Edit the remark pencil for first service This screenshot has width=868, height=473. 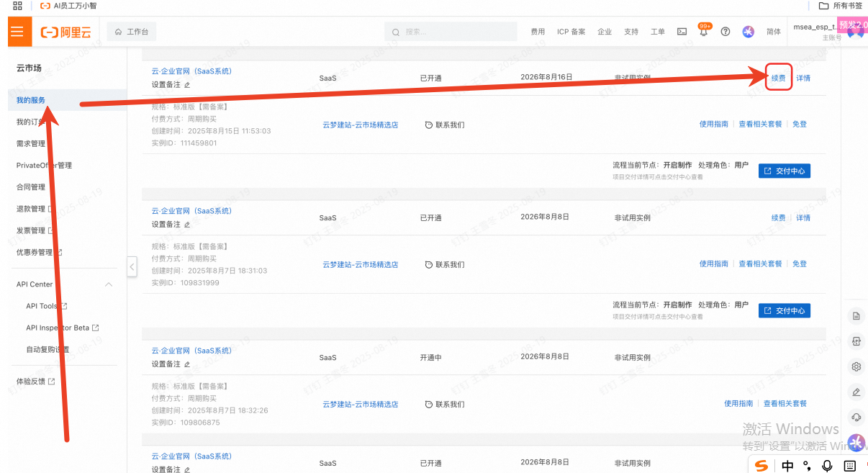(x=187, y=85)
